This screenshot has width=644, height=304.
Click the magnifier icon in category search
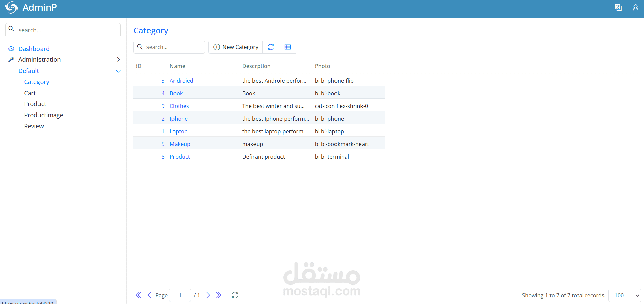[140, 47]
